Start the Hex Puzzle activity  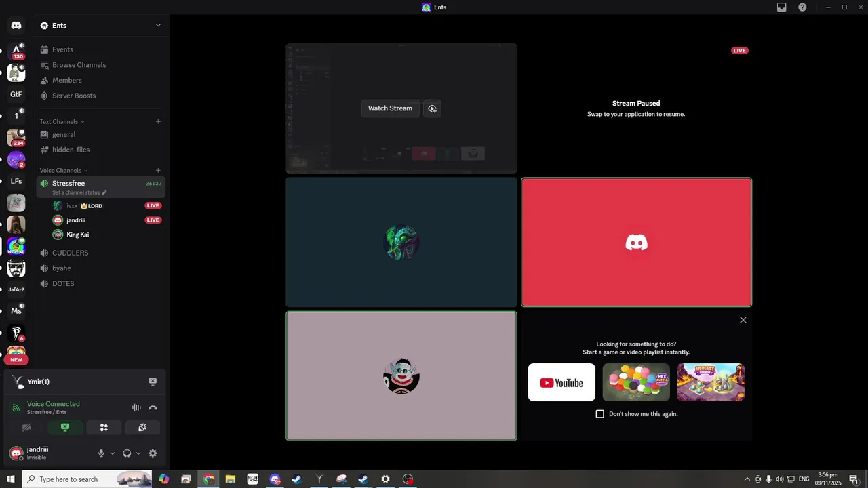[636, 382]
